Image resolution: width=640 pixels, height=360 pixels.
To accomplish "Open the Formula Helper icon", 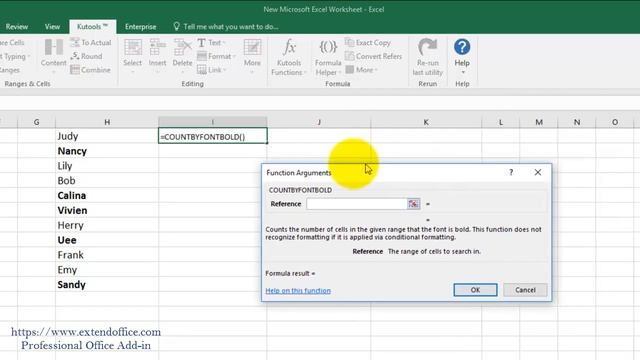I will 328,47.
